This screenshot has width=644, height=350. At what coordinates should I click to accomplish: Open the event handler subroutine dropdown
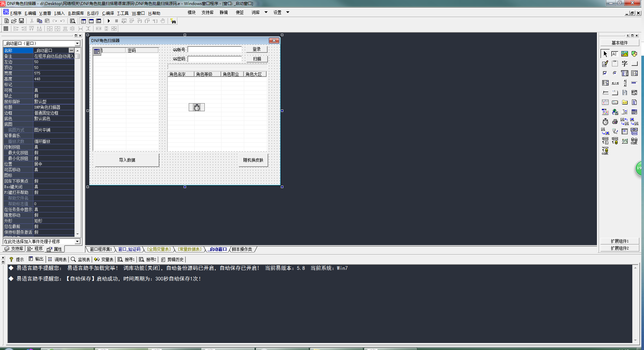[77, 241]
